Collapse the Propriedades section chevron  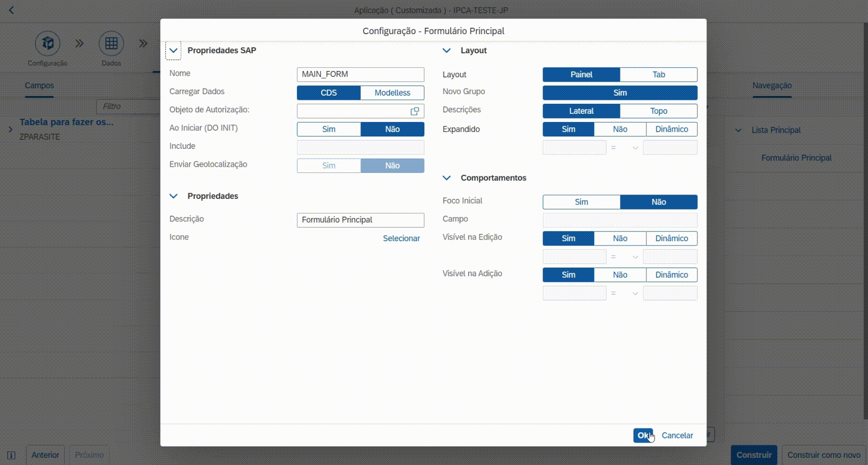pyautogui.click(x=174, y=196)
